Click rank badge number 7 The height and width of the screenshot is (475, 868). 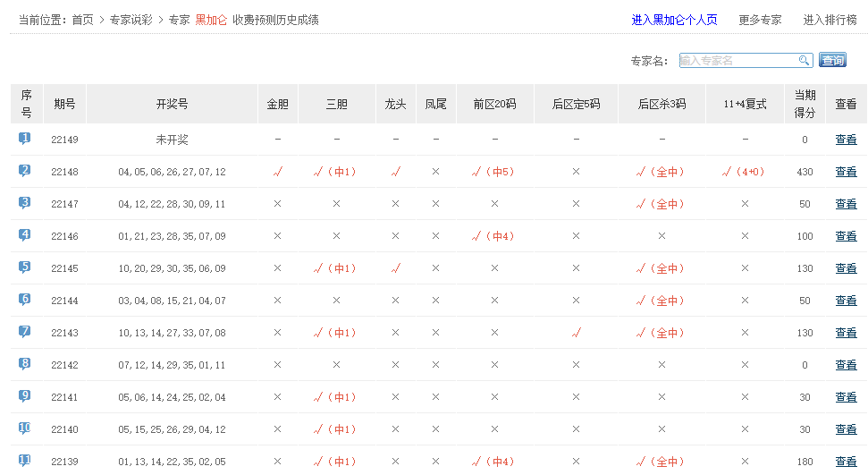(x=25, y=332)
